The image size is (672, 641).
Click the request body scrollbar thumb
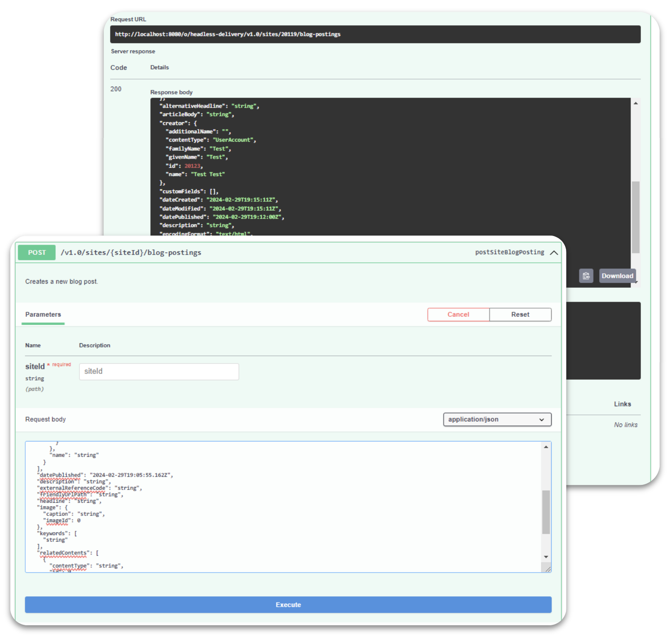546,512
